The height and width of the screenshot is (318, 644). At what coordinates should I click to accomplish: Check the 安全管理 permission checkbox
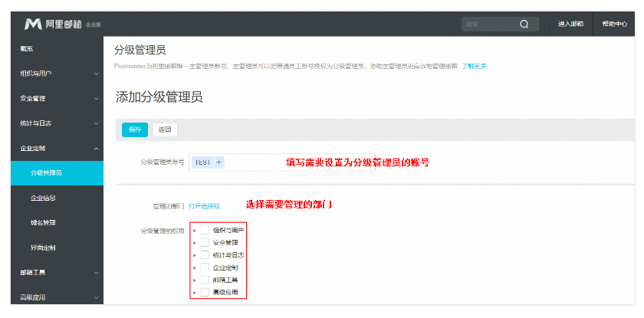[x=205, y=242]
